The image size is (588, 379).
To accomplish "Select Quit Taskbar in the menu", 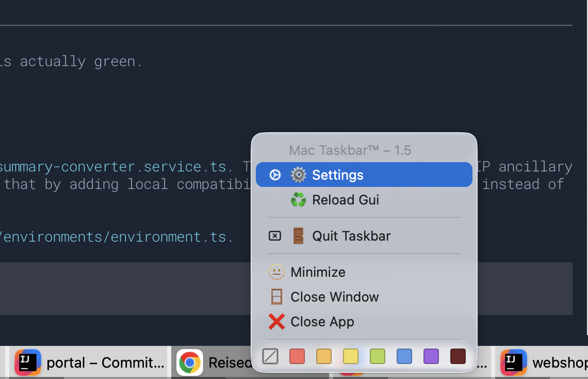I will click(x=364, y=236).
